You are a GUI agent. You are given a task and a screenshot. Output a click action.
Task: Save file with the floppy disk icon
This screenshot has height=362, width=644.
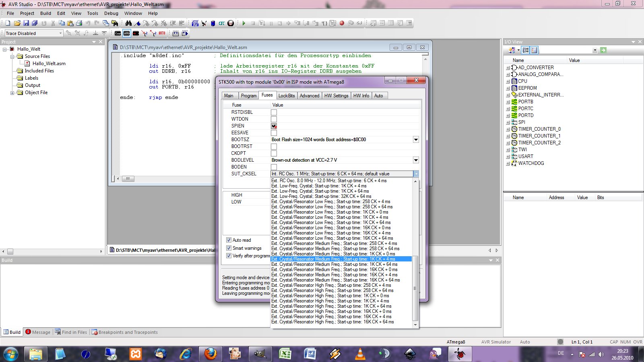pos(26,23)
